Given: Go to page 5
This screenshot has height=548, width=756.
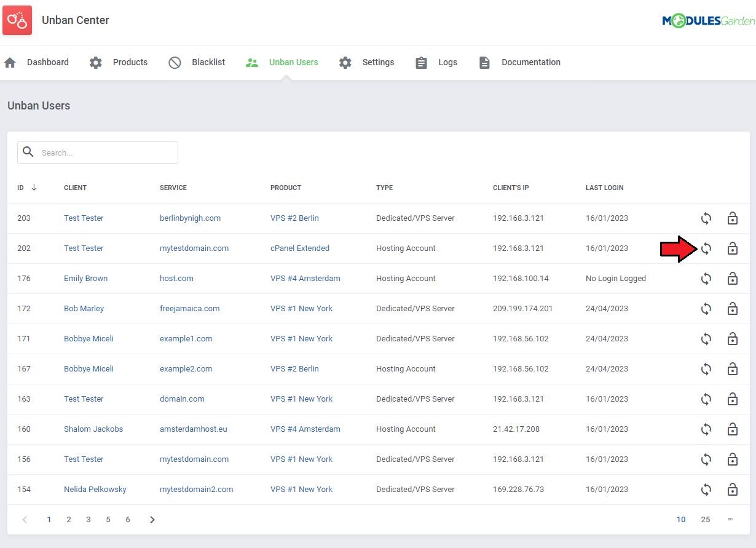Looking at the screenshot, I should coord(108,520).
